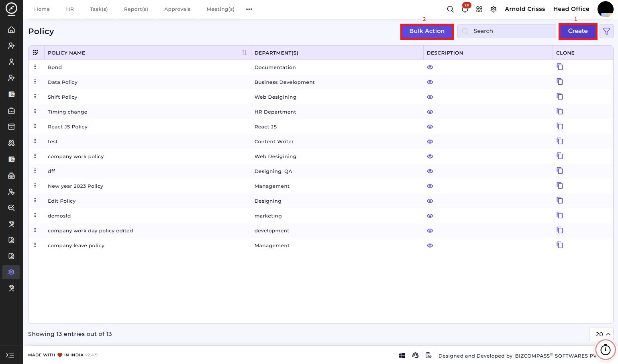Go to Home menu
This screenshot has height=364, width=618.
tap(42, 9)
